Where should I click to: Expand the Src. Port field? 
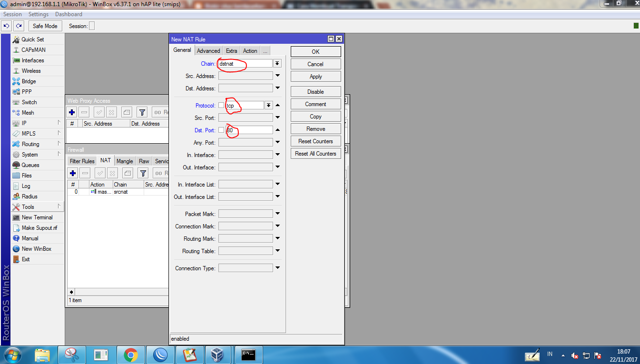(x=277, y=118)
